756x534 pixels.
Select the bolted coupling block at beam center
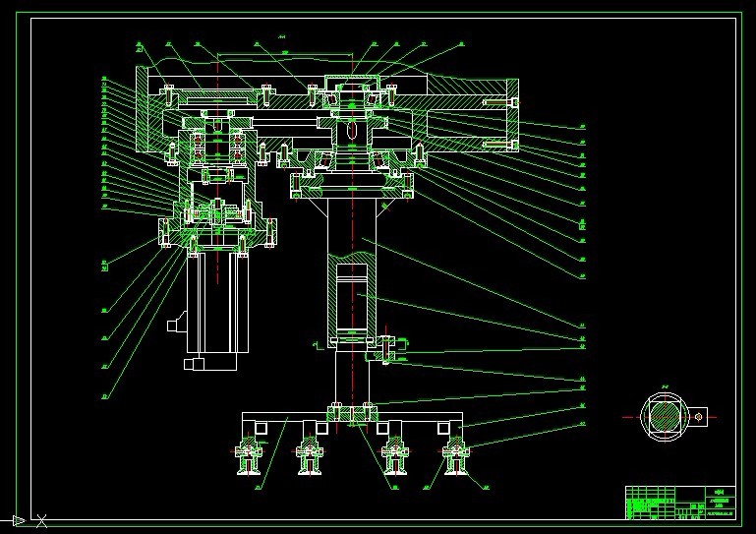(x=353, y=413)
